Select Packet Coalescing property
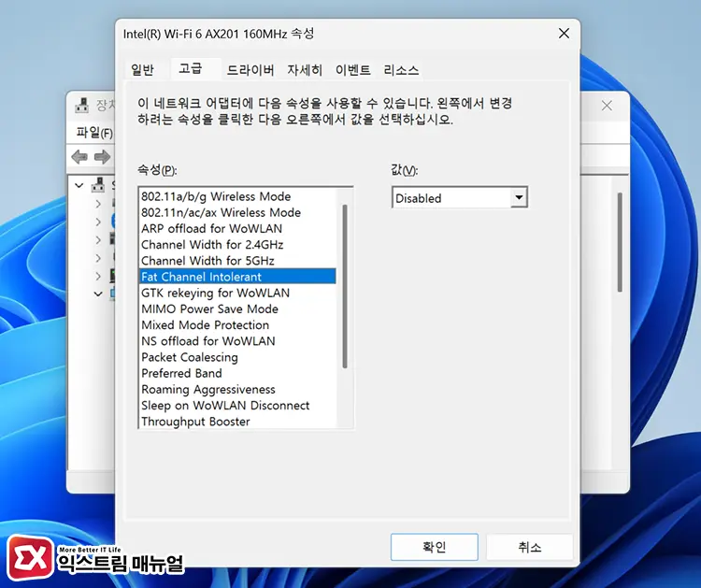This screenshot has width=701, height=588. pyautogui.click(x=237, y=357)
